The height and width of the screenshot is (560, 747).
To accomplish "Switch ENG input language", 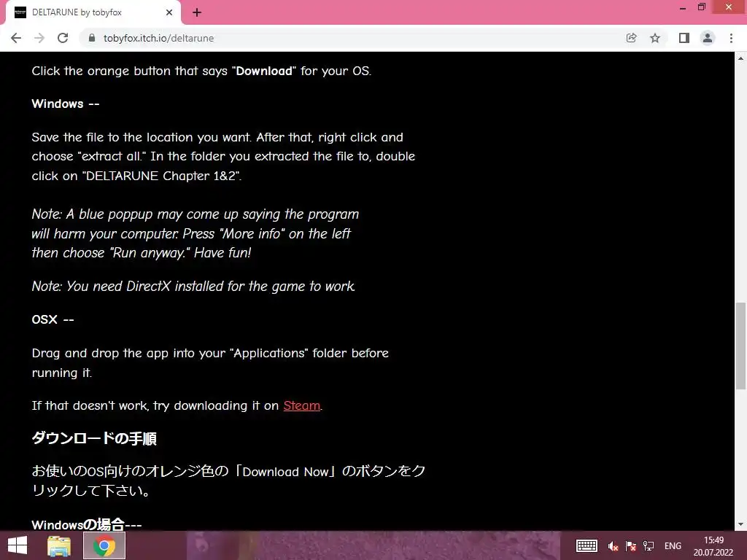I will coord(673,546).
